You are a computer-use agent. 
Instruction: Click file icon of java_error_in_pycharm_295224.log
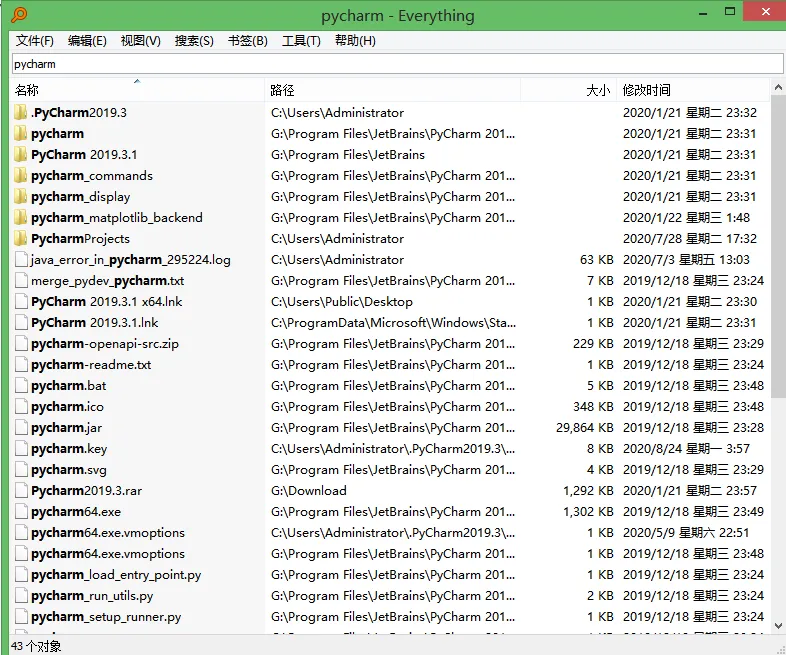pyautogui.click(x=21, y=260)
